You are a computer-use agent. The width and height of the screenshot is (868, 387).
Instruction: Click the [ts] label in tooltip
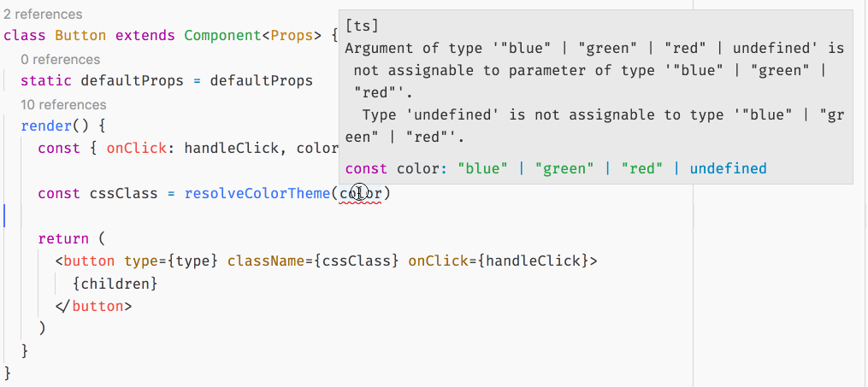tap(362, 26)
